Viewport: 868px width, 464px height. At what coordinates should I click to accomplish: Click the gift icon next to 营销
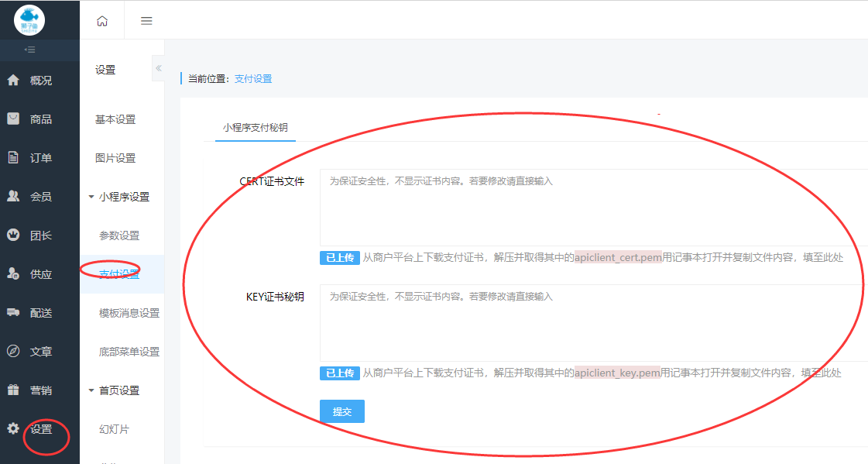[x=13, y=390]
